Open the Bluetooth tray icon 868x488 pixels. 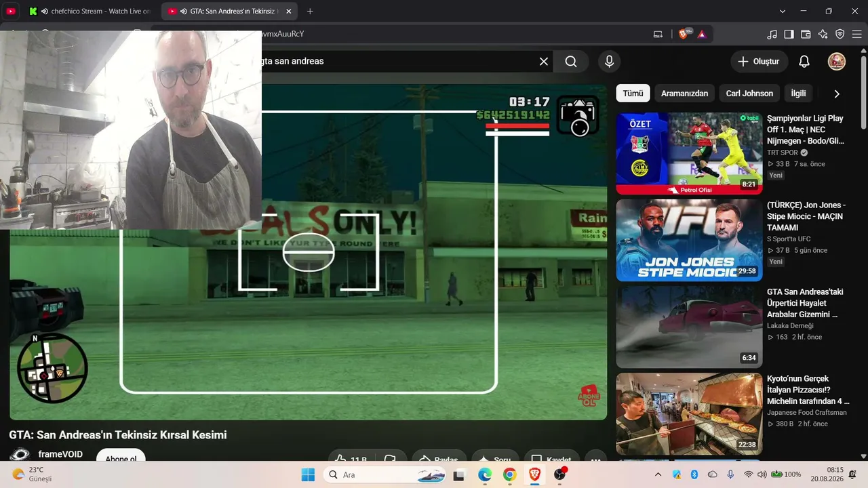tap(694, 474)
